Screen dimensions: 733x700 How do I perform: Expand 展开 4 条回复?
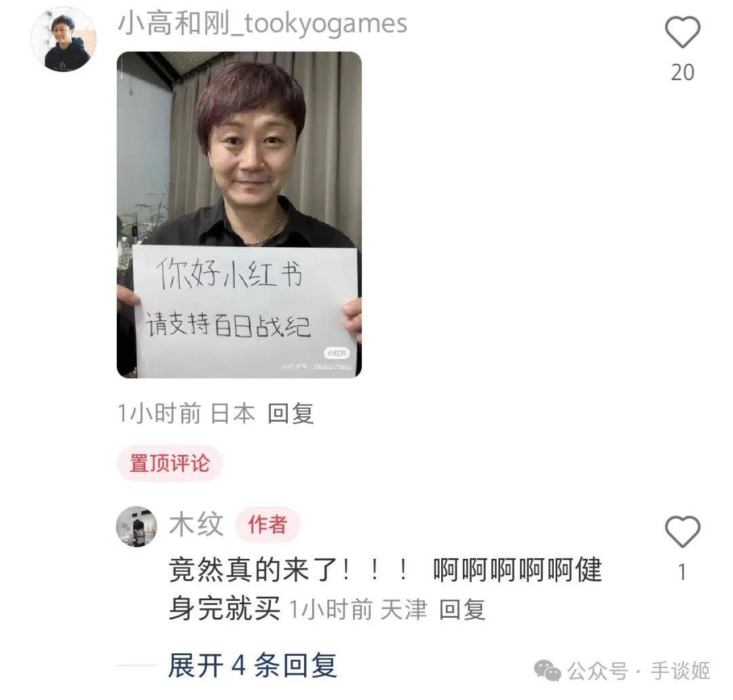(252, 665)
